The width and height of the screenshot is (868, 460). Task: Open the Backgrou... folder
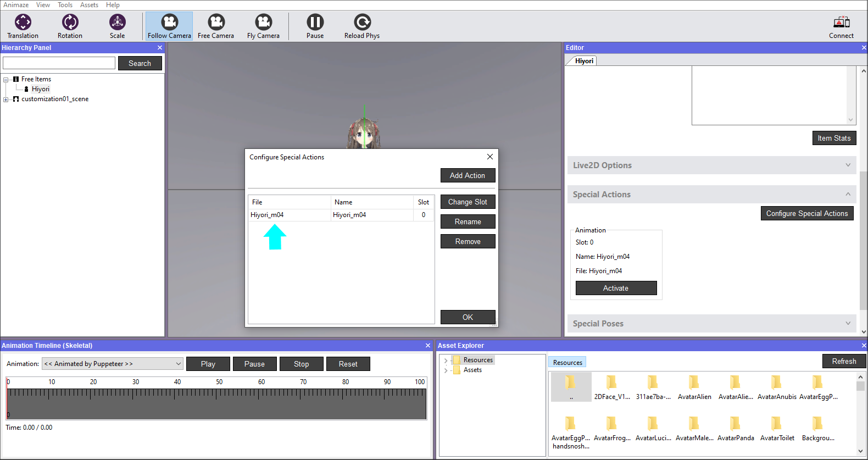[x=818, y=428]
